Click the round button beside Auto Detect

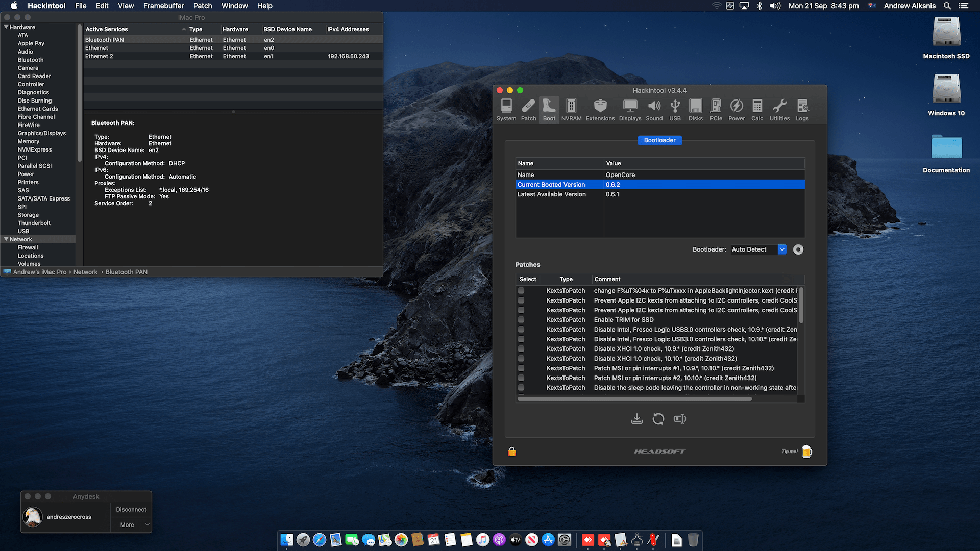click(798, 249)
